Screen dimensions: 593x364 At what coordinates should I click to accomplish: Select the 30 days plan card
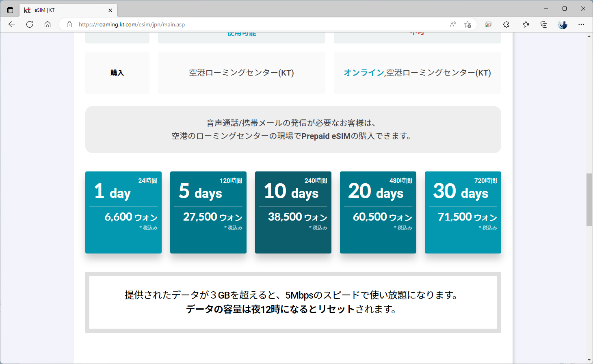[x=463, y=212]
